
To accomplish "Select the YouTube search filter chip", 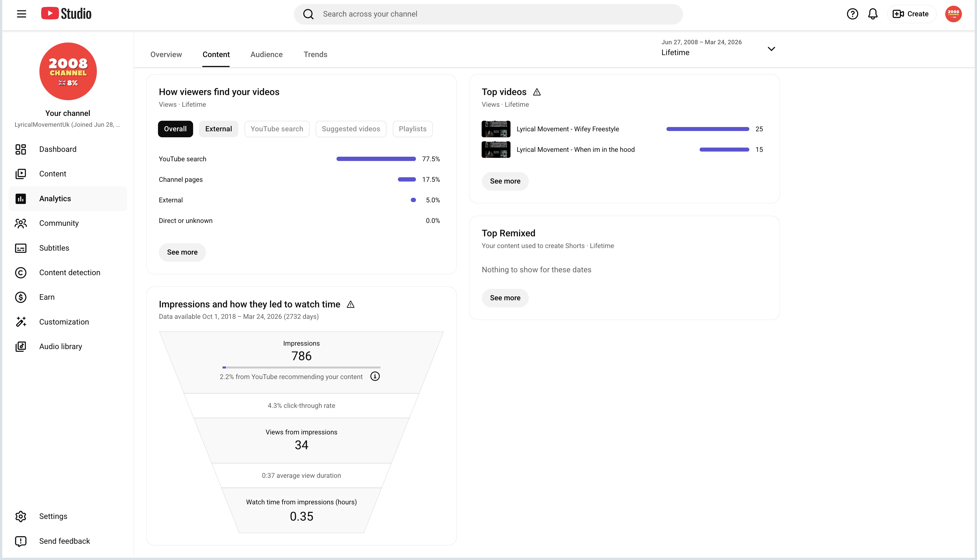I will tap(277, 129).
